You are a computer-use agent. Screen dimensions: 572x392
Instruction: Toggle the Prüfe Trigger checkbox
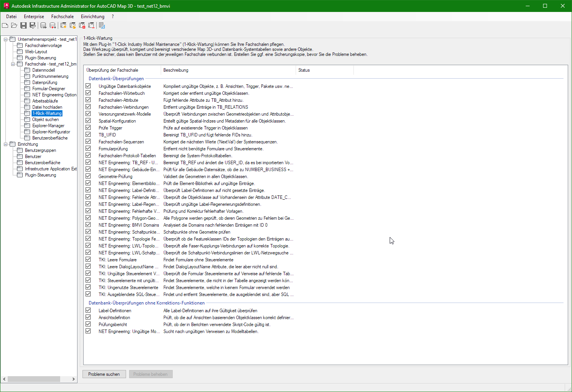click(x=88, y=128)
